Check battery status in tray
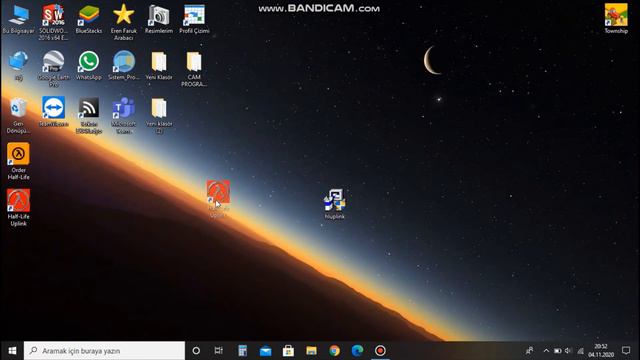Image resolution: width=640 pixels, height=360 pixels. pyautogui.click(x=558, y=351)
